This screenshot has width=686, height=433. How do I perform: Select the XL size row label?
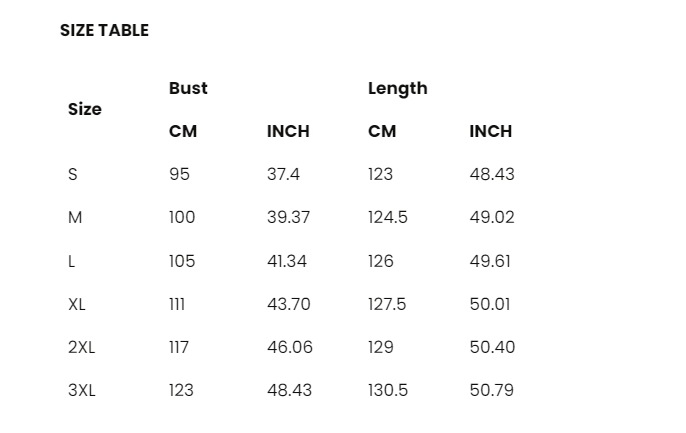(x=77, y=304)
